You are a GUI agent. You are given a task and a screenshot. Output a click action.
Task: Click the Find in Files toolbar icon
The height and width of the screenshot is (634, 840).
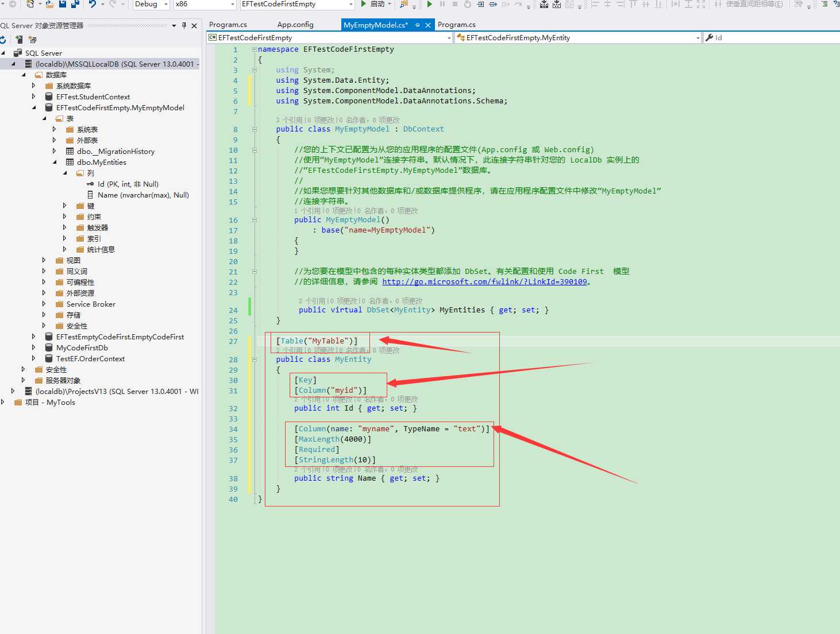point(404,4)
